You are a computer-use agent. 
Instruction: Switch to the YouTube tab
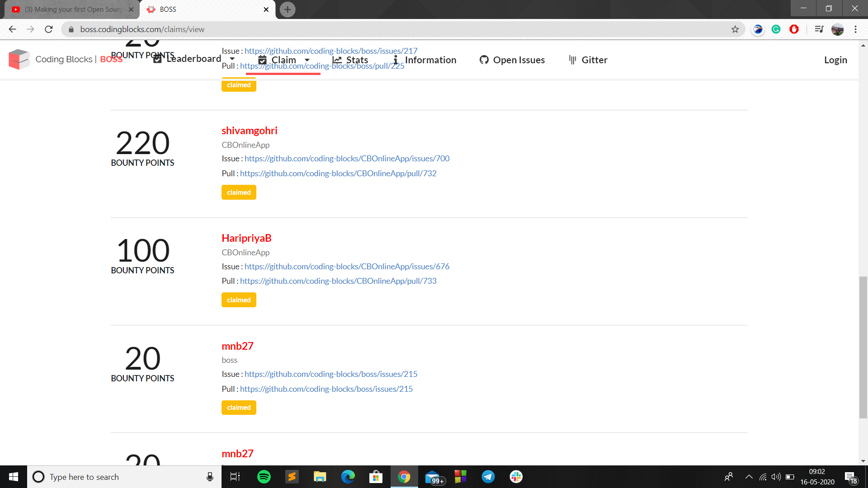tap(72, 9)
